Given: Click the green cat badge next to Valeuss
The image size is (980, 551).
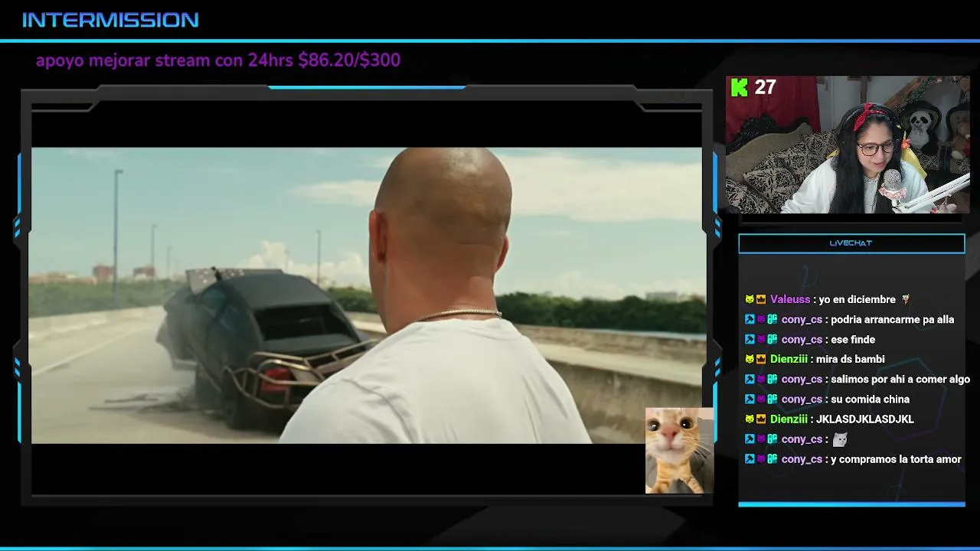Looking at the screenshot, I should click(750, 300).
